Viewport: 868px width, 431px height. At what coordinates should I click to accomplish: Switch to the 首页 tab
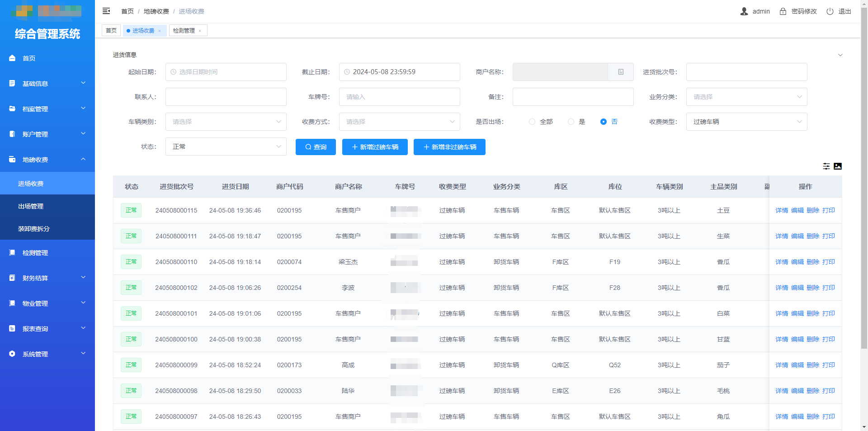click(x=111, y=31)
